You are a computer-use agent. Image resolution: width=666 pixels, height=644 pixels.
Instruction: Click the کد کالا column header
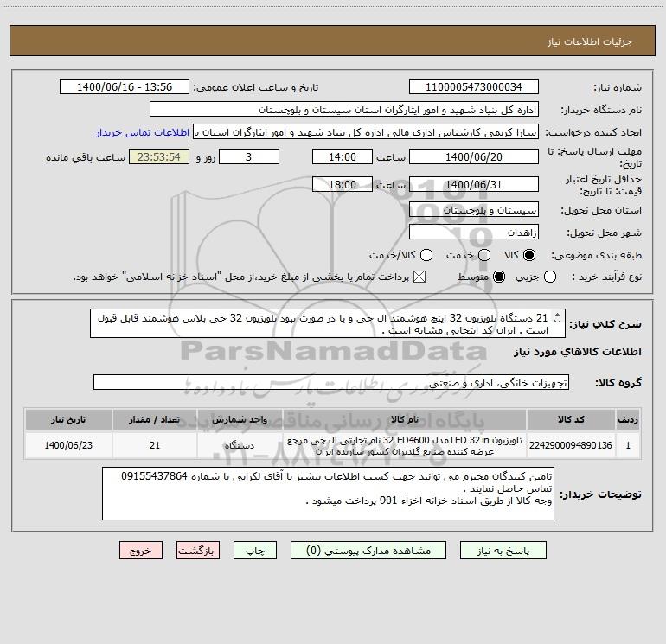[571, 419]
